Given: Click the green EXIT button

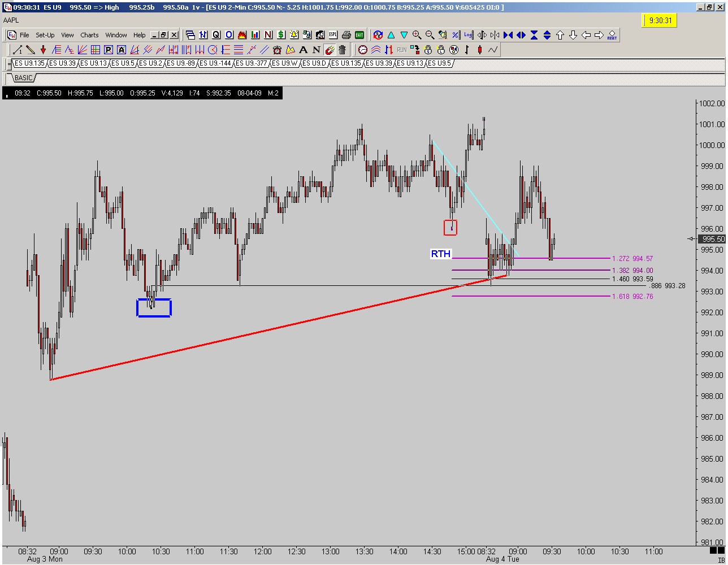Looking at the screenshot, I should (359, 35).
